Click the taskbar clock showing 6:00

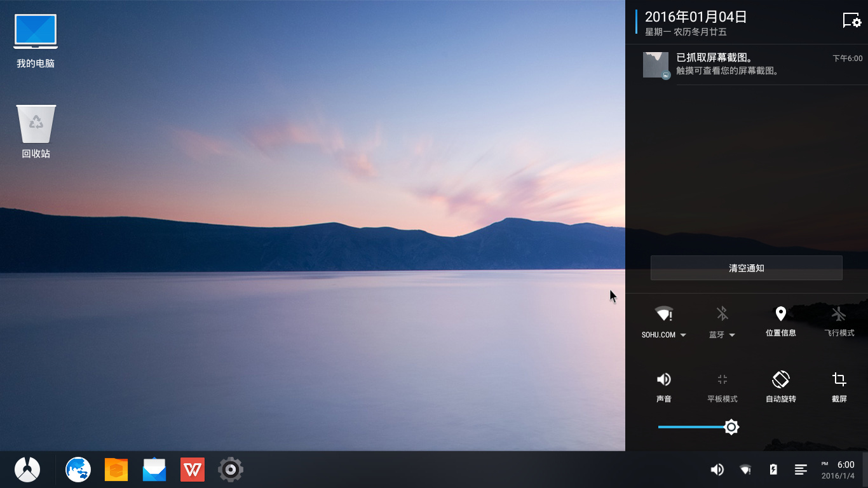[838, 470]
